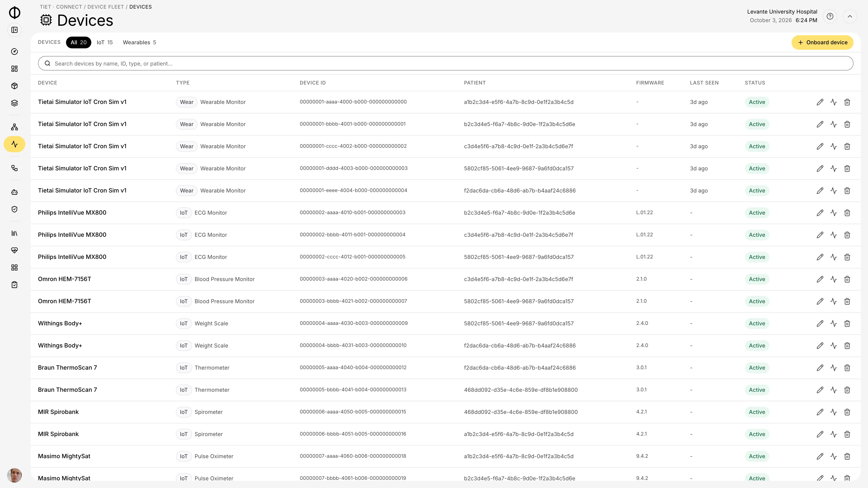This screenshot has height=488, width=868.
Task: View activity for Withings device 00000004-aaaa-4030
Action: click(x=834, y=323)
